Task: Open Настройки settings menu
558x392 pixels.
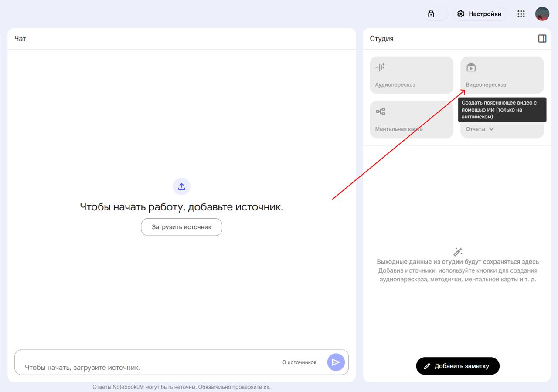Action: coord(480,14)
